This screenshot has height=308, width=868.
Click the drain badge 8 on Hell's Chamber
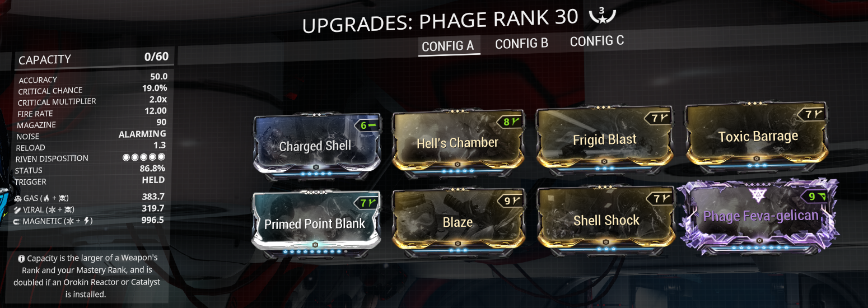point(507,120)
